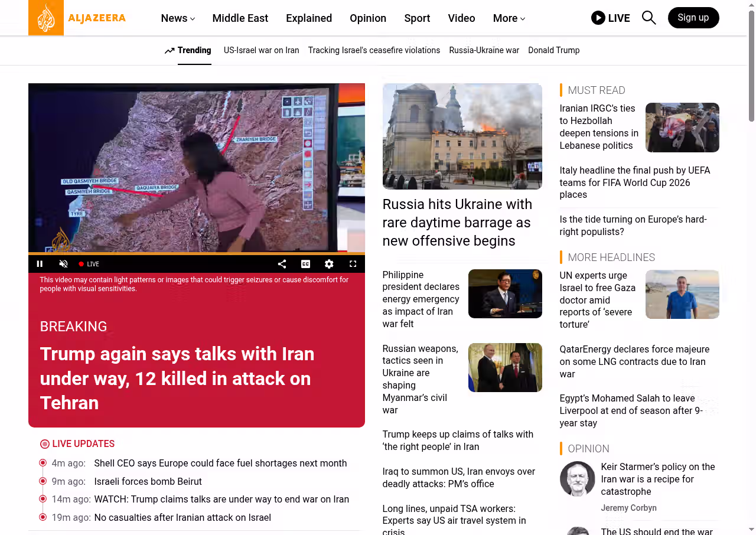Open the Middle East section
The image size is (756, 535).
(240, 18)
